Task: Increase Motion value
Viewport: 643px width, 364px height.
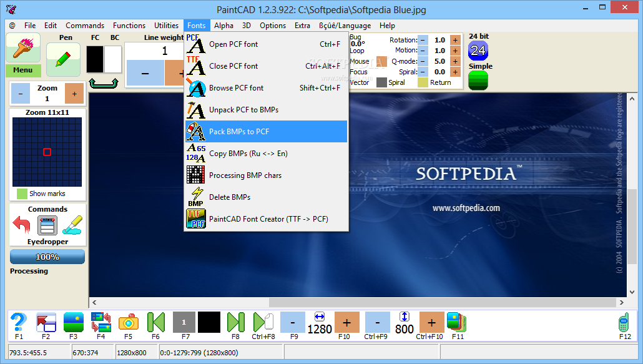Action: tap(455, 51)
